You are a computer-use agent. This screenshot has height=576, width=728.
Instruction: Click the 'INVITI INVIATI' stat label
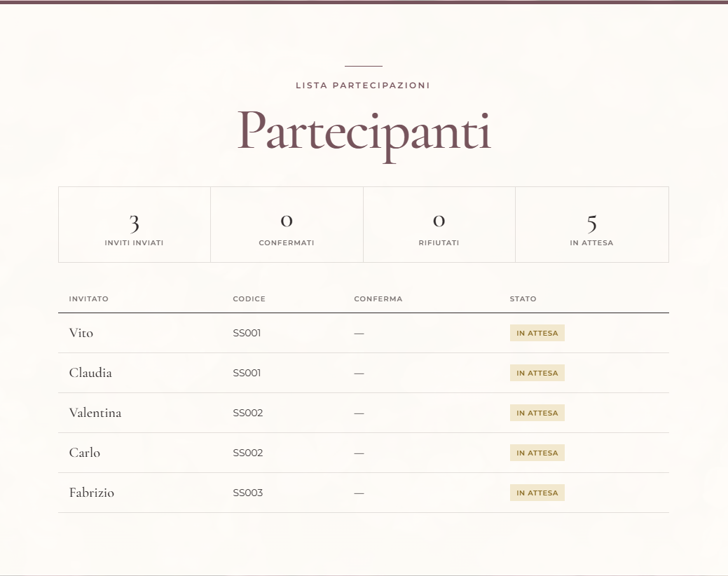[134, 242]
